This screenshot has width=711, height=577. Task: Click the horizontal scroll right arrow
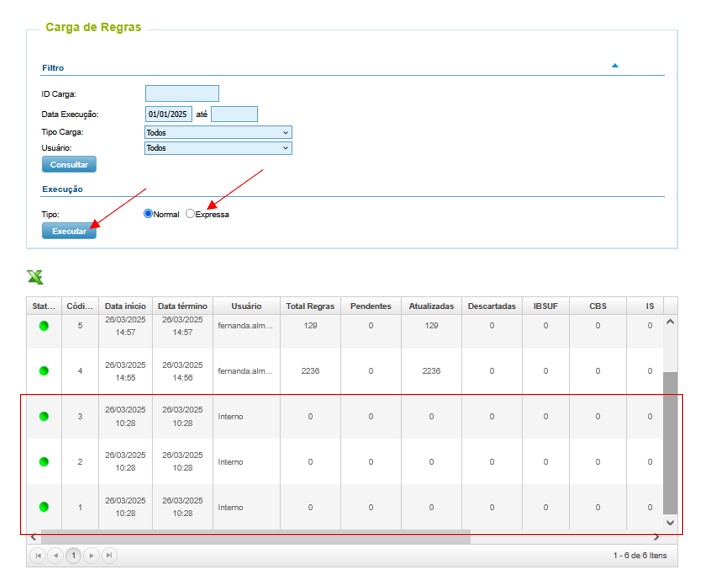(x=656, y=537)
